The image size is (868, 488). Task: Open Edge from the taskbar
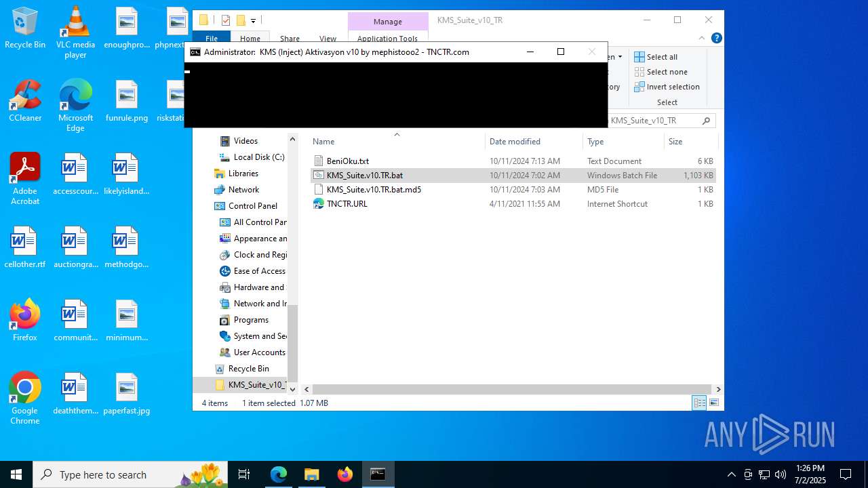click(279, 474)
